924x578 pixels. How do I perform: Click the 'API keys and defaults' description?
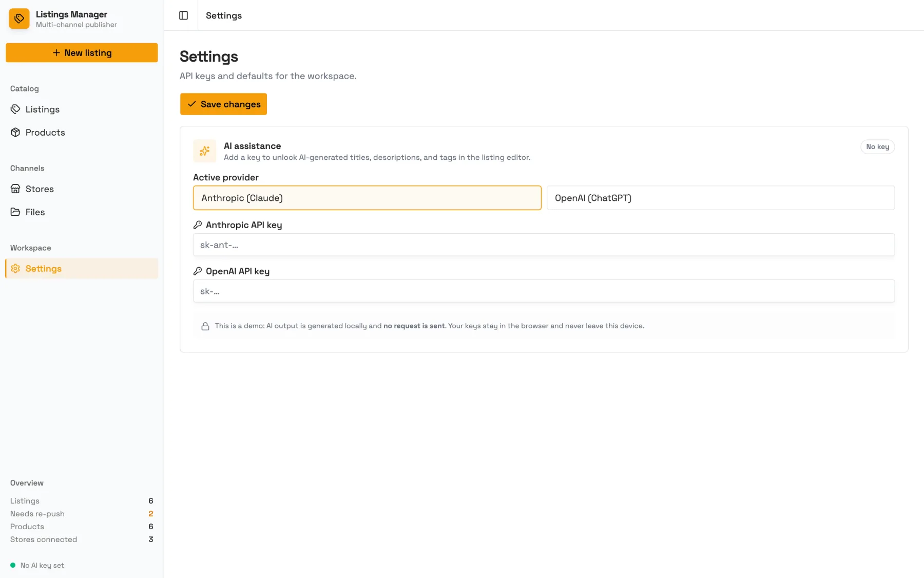point(268,76)
